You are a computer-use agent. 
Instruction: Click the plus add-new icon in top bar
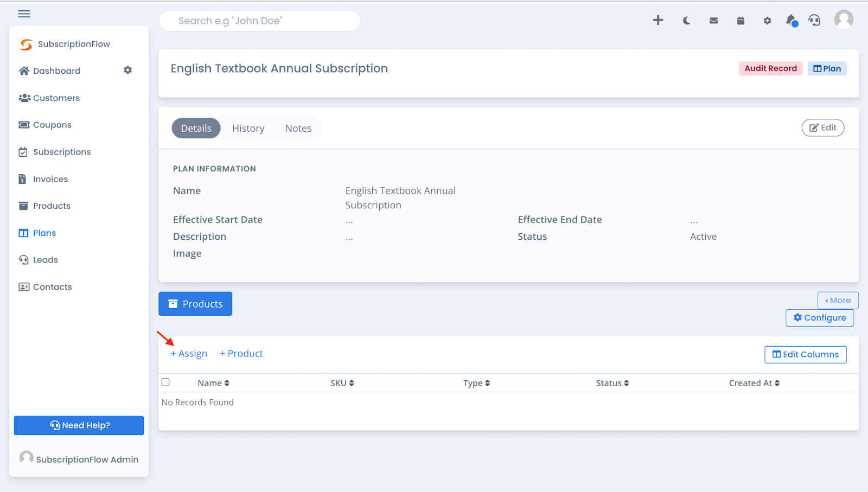click(x=658, y=21)
